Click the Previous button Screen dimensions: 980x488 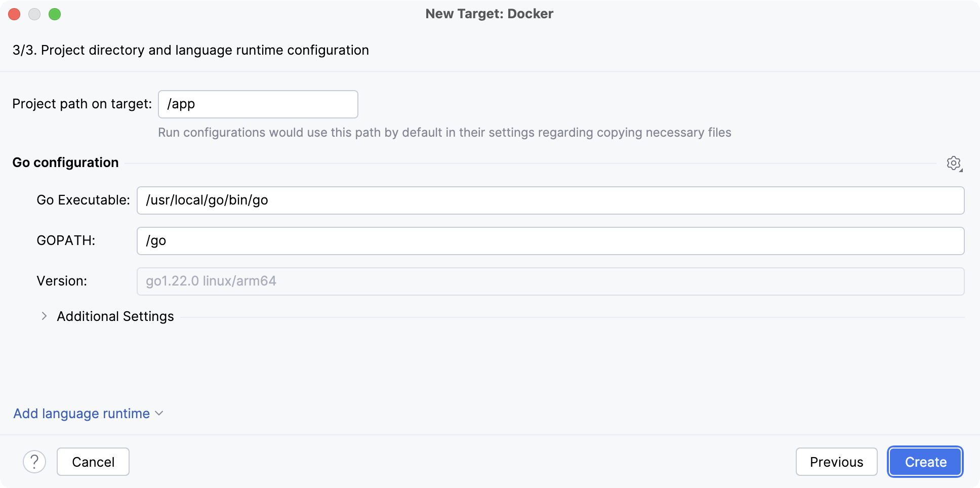coord(836,461)
